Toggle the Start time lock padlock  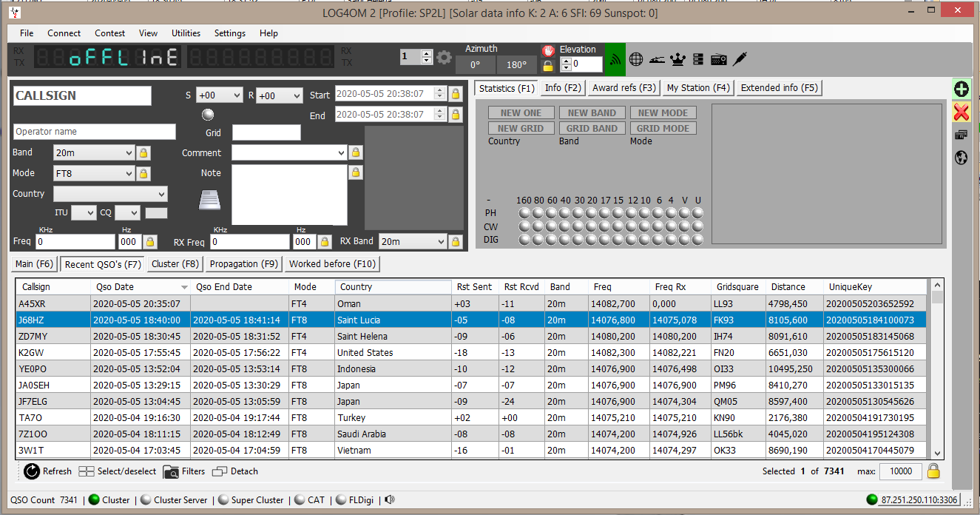pos(456,94)
